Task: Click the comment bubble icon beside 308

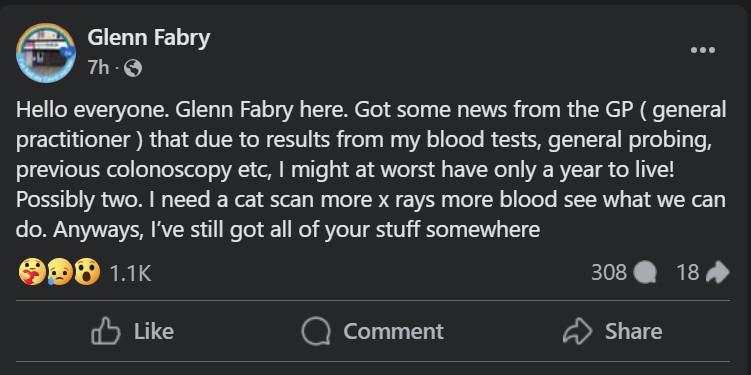Action: pyautogui.click(x=645, y=273)
